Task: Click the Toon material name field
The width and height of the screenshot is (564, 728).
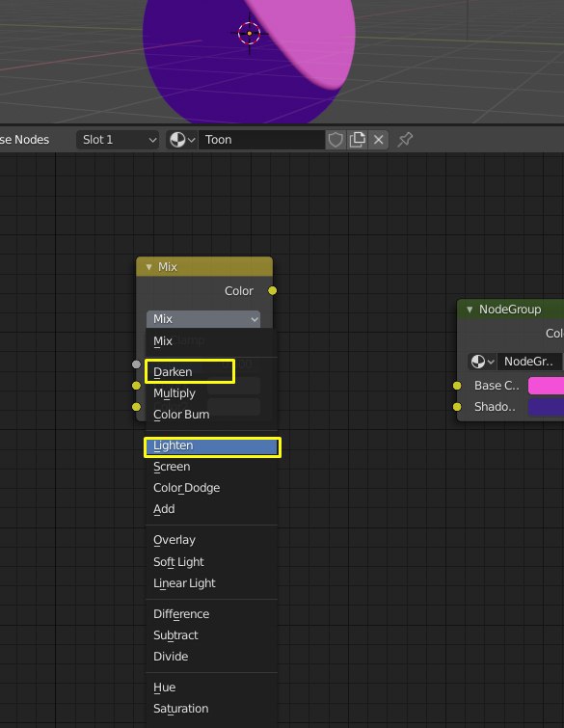Action: tap(261, 139)
